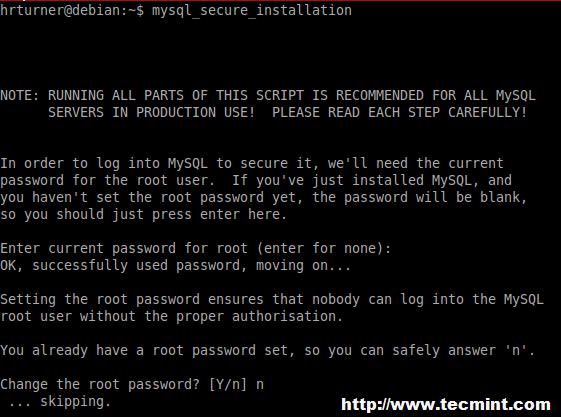
Task: Click 'SERVERS IN PRODUCTION USE!' text
Action: 151,112
